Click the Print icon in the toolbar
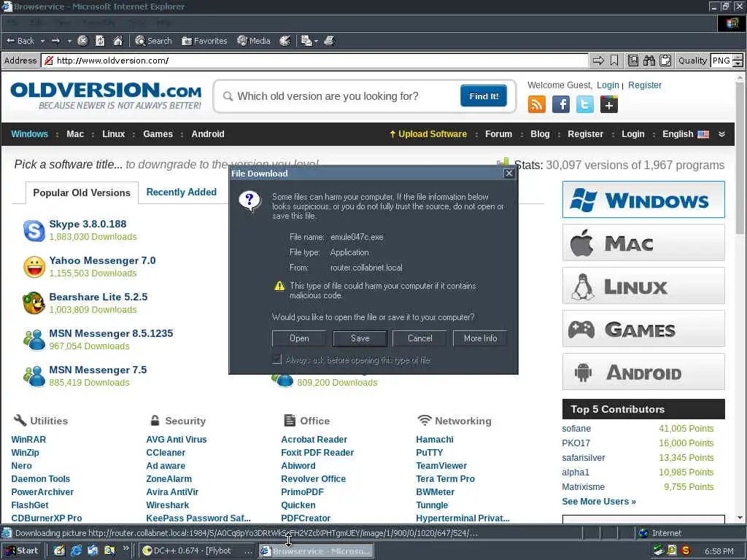 coord(329,41)
